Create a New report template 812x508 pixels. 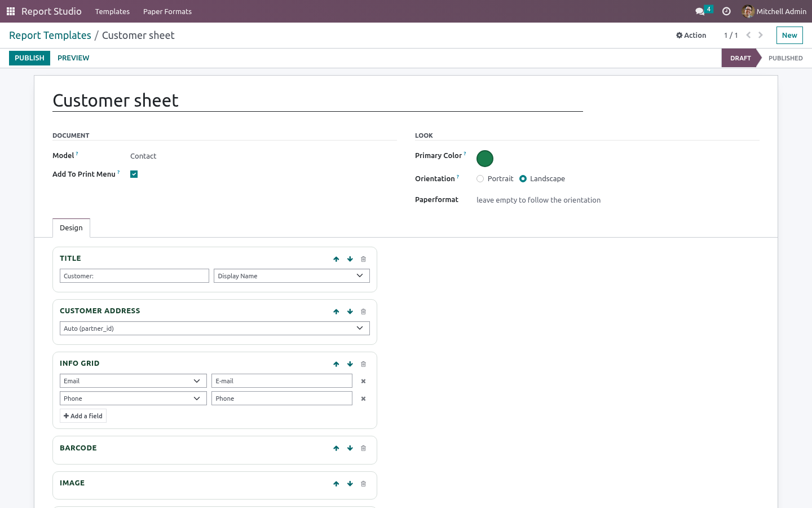[x=789, y=35]
